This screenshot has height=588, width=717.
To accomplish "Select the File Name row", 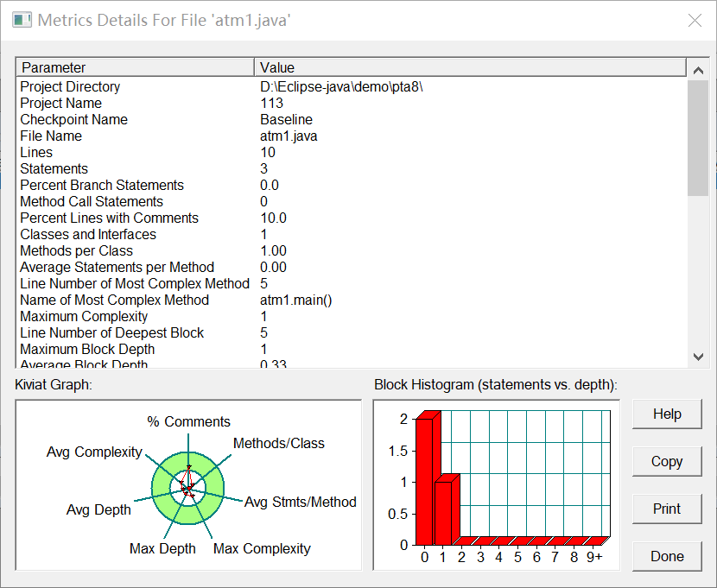I will 352,136.
